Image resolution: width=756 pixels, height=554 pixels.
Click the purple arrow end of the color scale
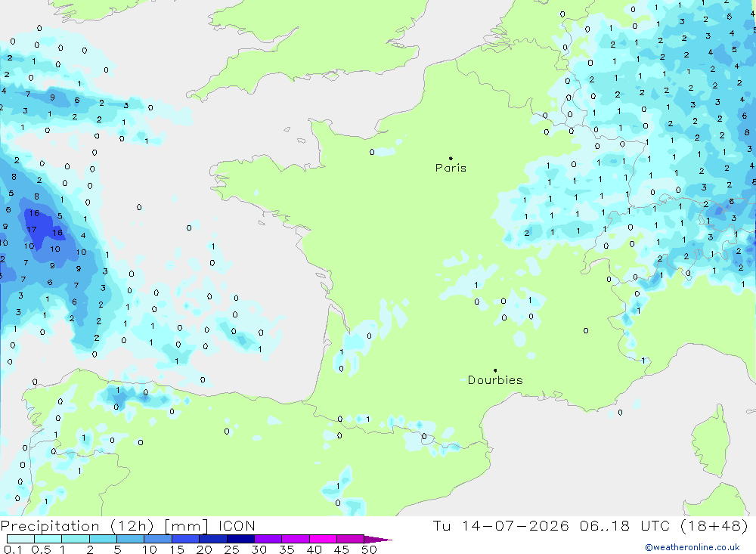point(378,539)
